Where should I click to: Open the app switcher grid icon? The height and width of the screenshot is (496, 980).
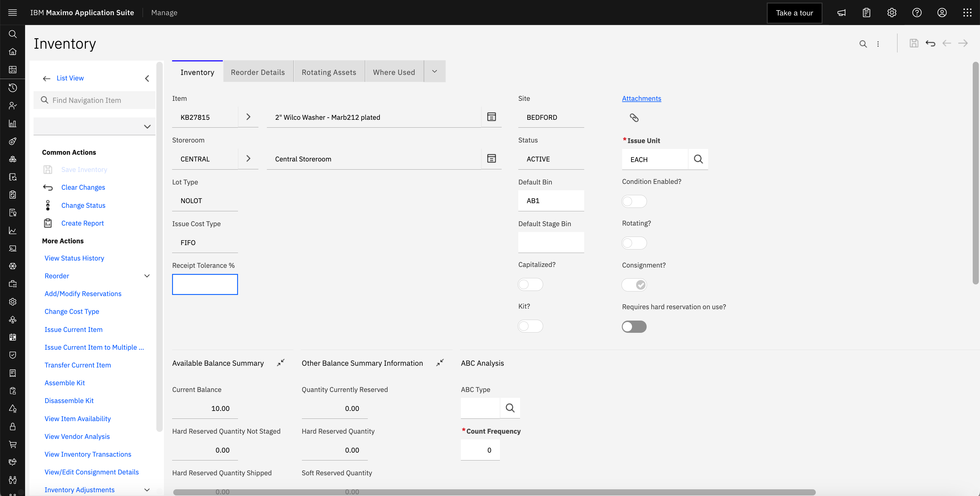pyautogui.click(x=967, y=13)
